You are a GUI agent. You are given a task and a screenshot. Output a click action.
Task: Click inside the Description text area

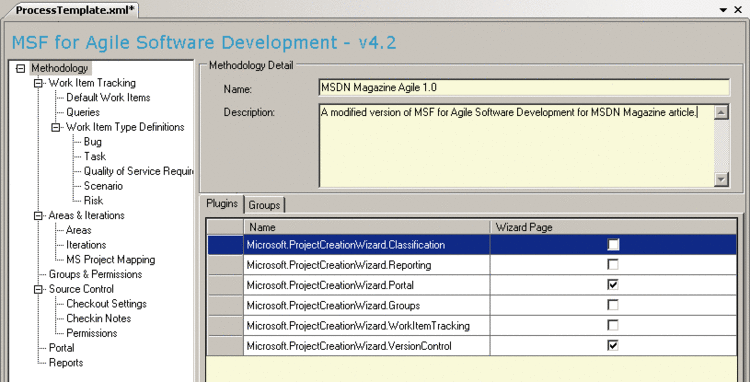tap(516, 146)
